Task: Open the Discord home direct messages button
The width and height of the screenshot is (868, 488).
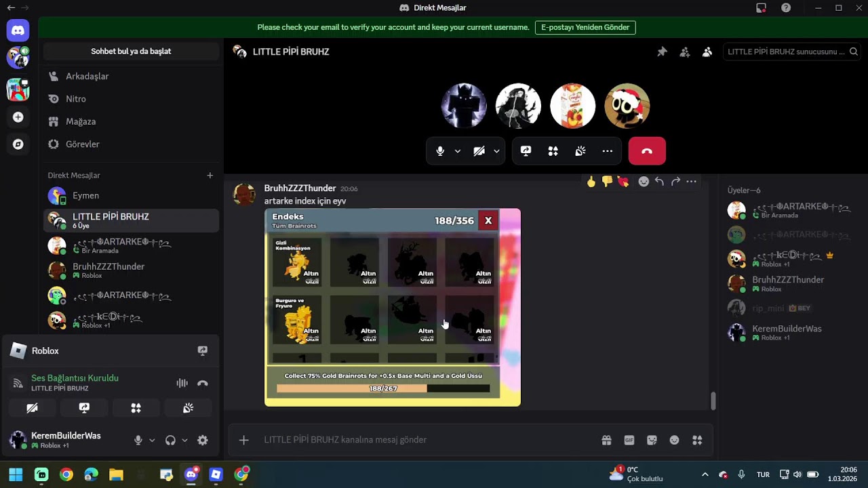Action: click(x=18, y=30)
